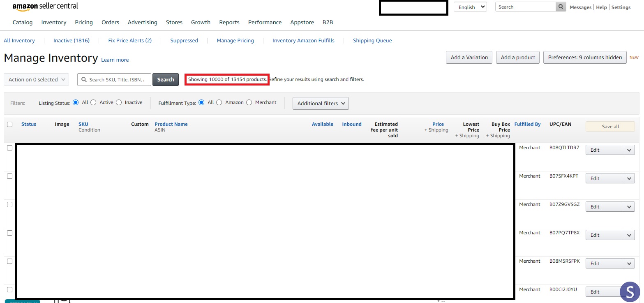Click the dark Search button for inventory

[166, 80]
